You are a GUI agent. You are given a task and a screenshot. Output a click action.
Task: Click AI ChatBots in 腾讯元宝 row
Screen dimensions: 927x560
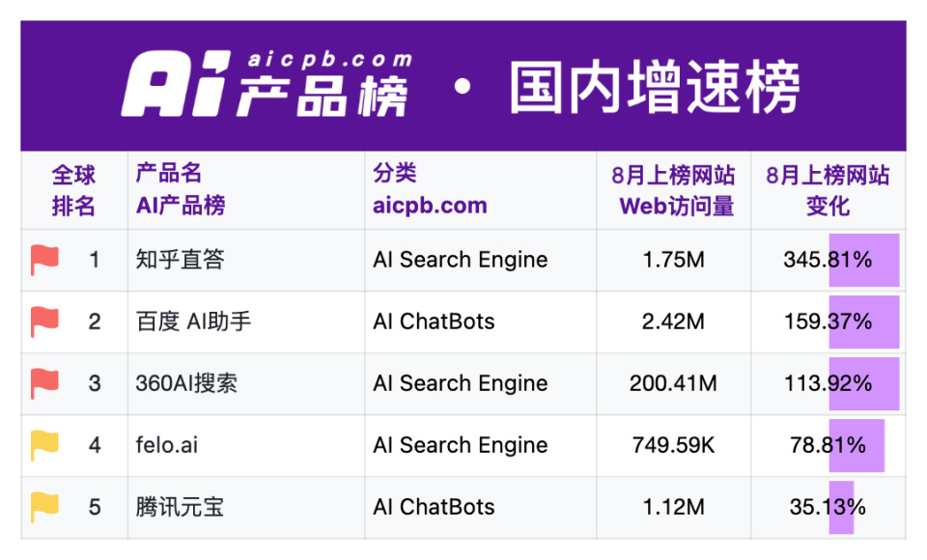tap(434, 507)
